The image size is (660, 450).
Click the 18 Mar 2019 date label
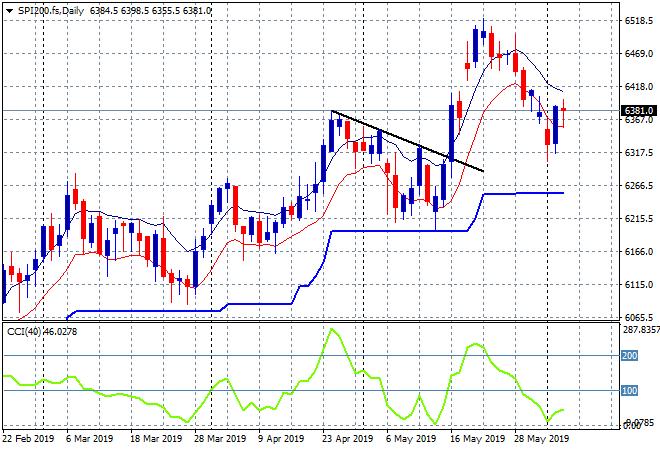pyautogui.click(x=156, y=439)
